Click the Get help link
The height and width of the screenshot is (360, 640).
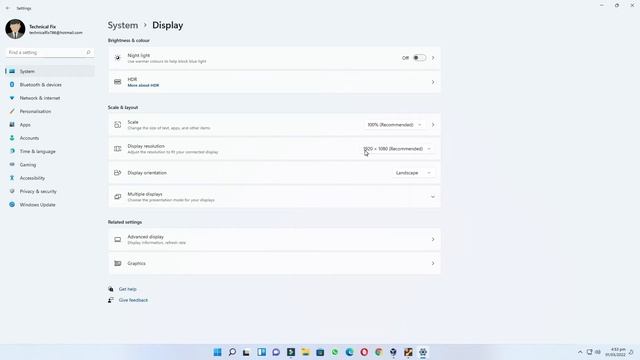click(x=128, y=289)
